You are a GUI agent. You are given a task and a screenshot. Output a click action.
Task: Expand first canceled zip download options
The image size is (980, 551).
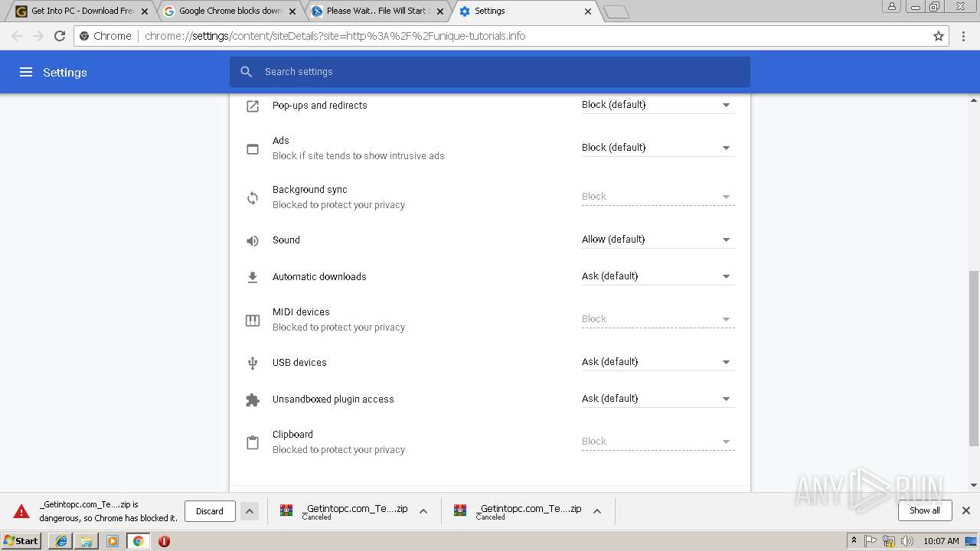pos(423,511)
